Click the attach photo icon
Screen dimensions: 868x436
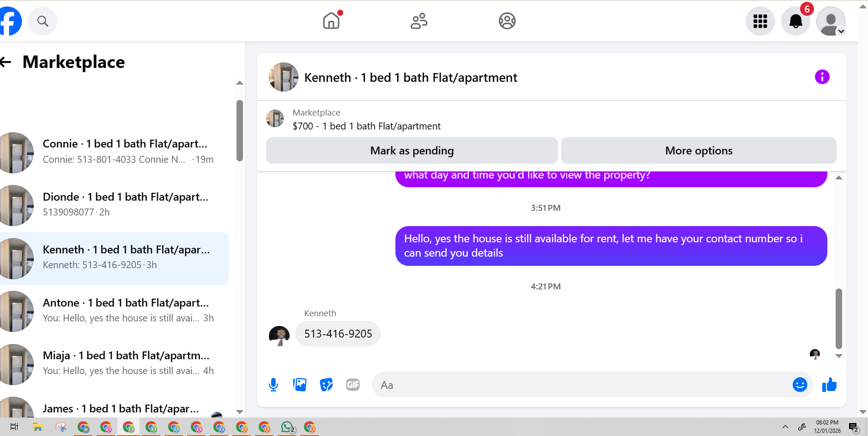point(300,385)
